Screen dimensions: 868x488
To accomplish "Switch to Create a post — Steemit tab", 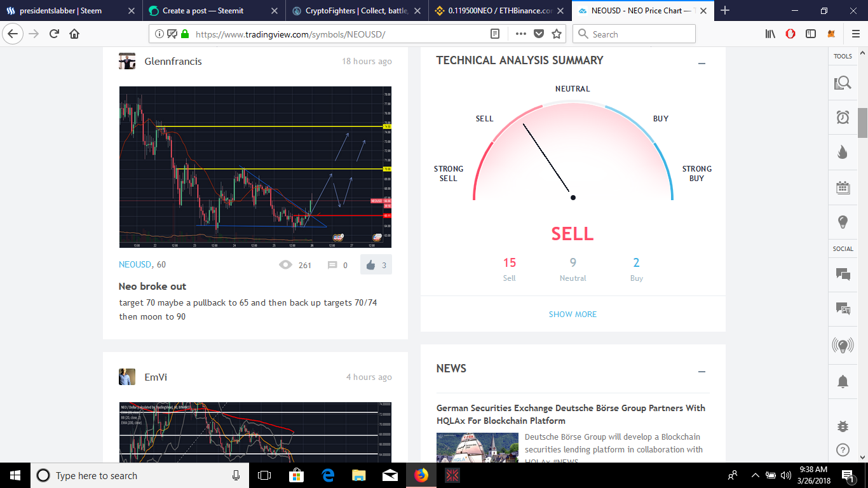I will 214,11.
